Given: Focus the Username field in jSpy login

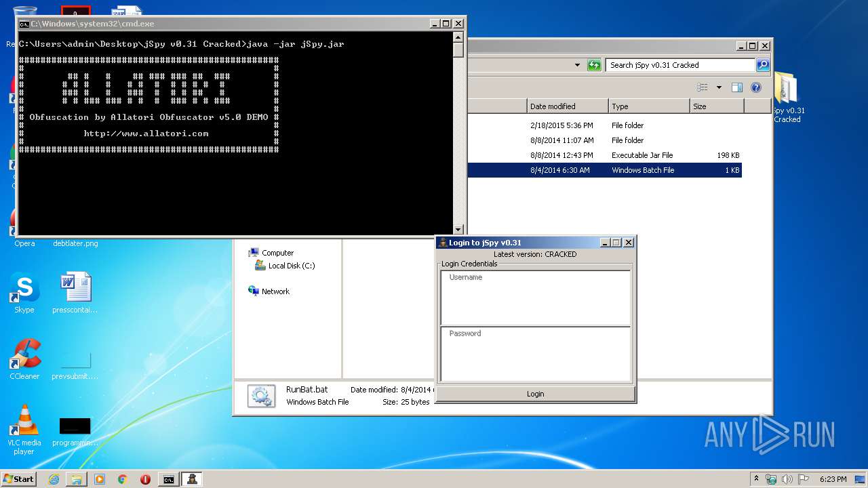Looking at the screenshot, I should pos(536,298).
